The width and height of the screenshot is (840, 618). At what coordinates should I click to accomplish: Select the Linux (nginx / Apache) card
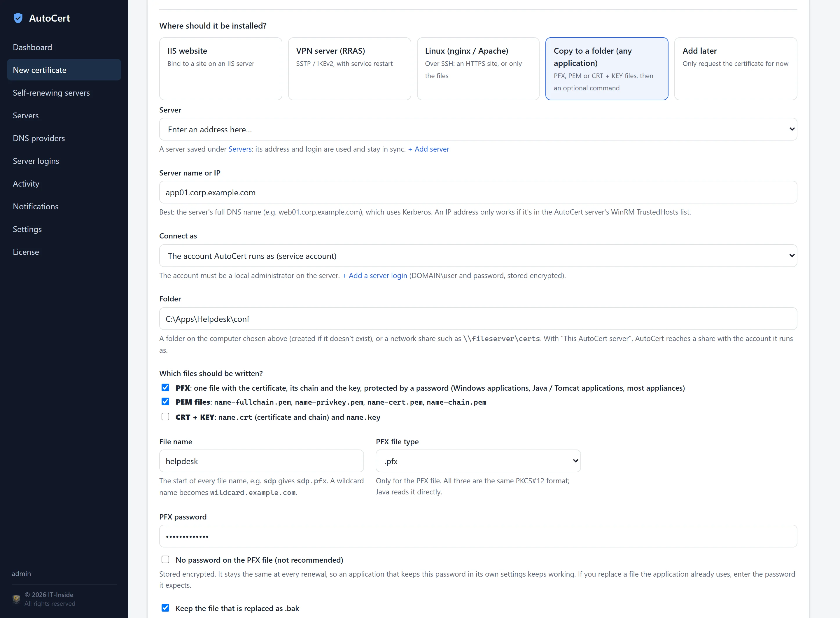tap(478, 69)
